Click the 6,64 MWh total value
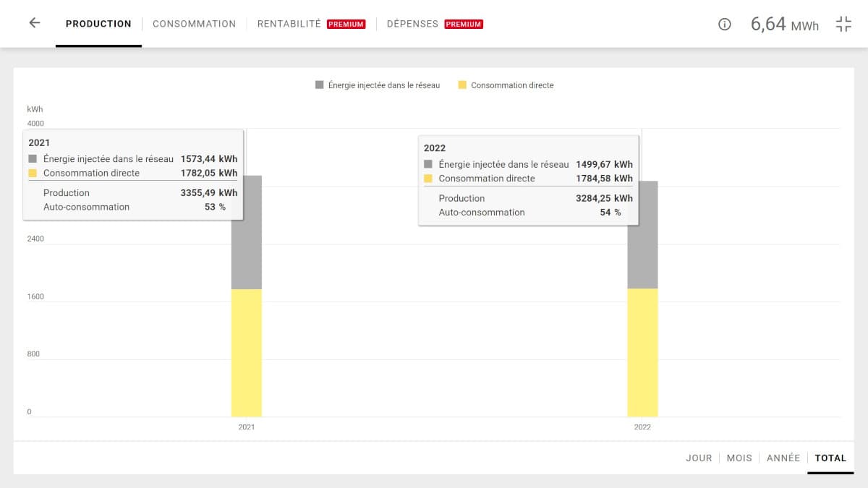 tap(784, 24)
